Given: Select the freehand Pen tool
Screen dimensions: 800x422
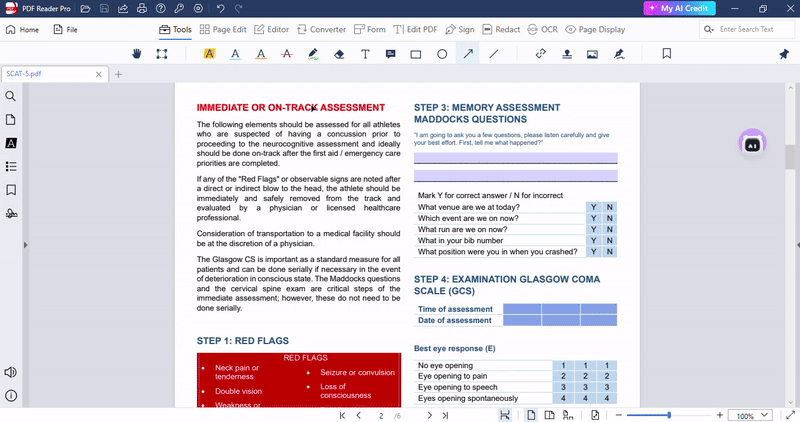Looking at the screenshot, I should coord(313,54).
